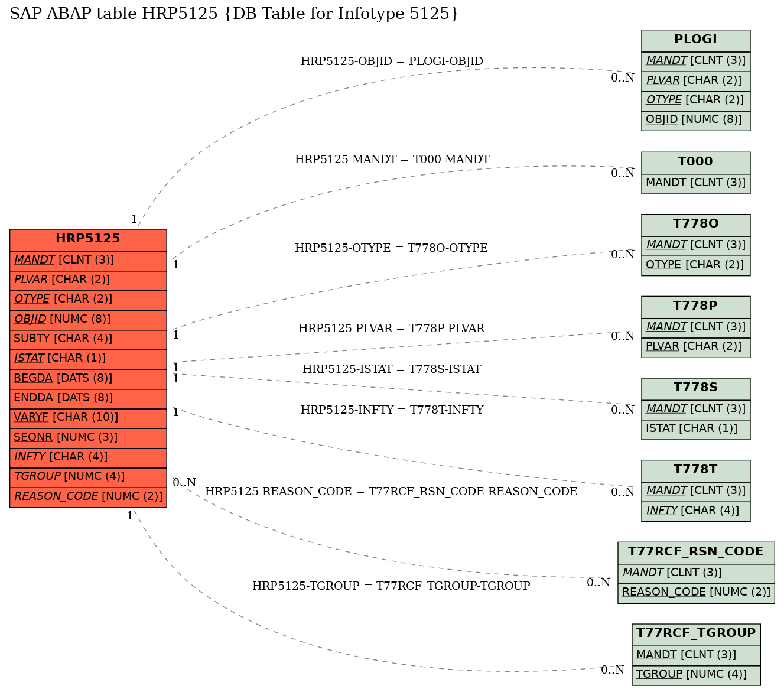Select ENDDA [DATS (8)] row
The image size is (784, 692).
pos(88,398)
